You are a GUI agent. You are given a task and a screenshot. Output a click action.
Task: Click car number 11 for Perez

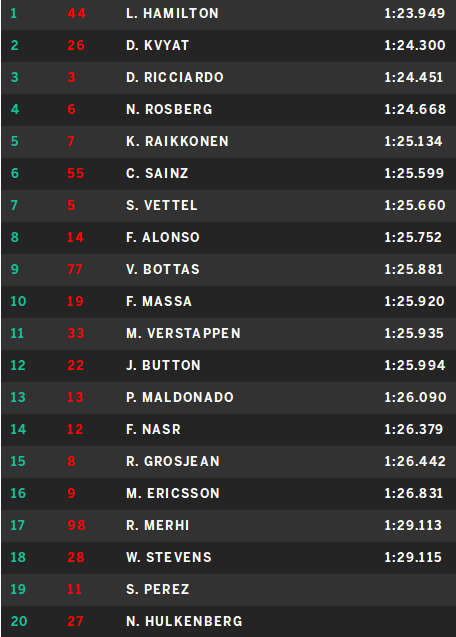(x=75, y=589)
